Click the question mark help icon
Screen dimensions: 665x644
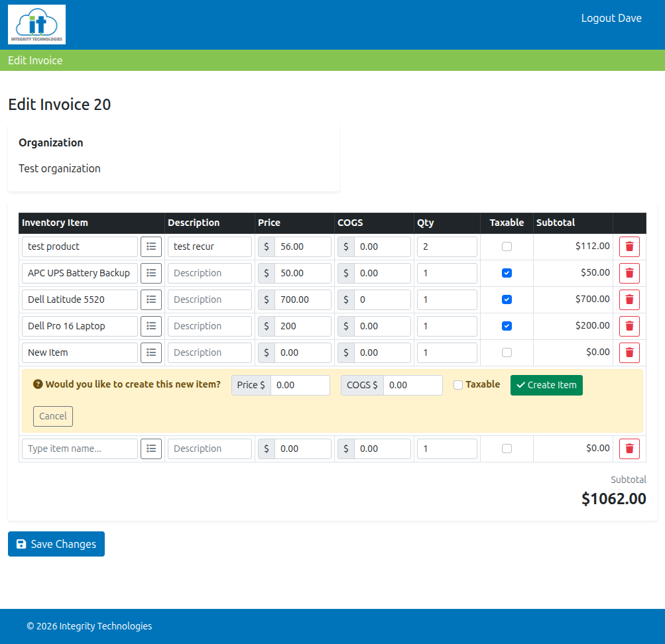click(38, 384)
